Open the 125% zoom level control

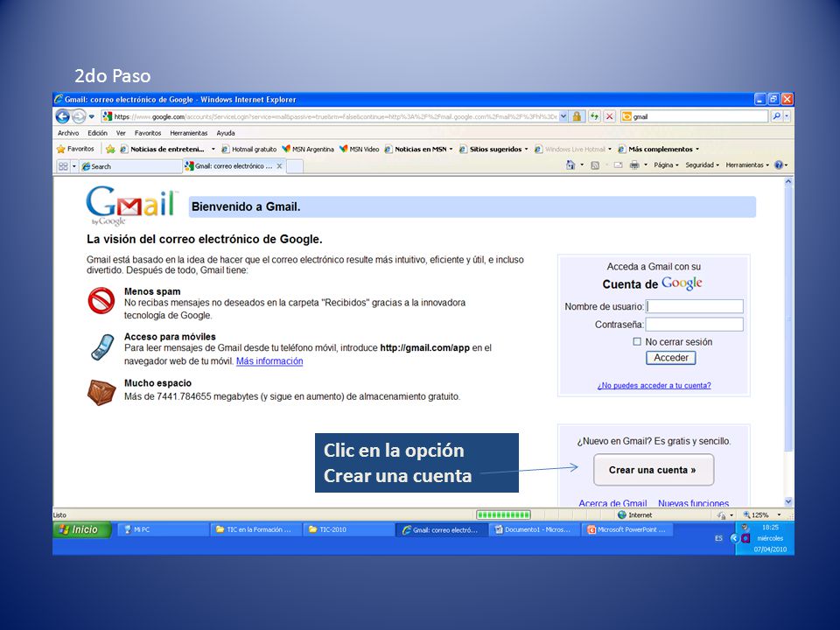point(761,514)
